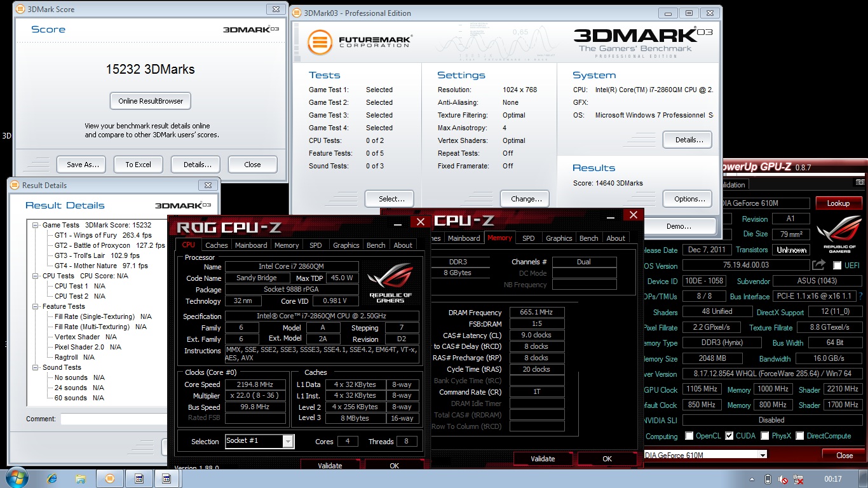
Task: Click Details... under the System section
Action: click(688, 139)
